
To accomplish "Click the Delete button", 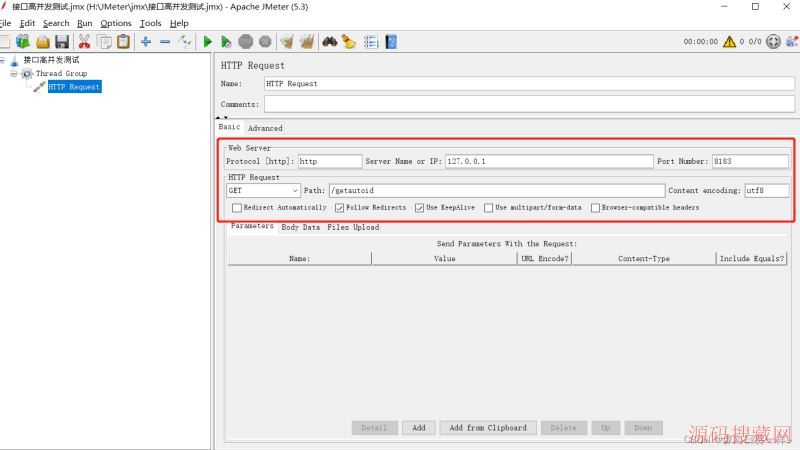I will (x=563, y=428).
